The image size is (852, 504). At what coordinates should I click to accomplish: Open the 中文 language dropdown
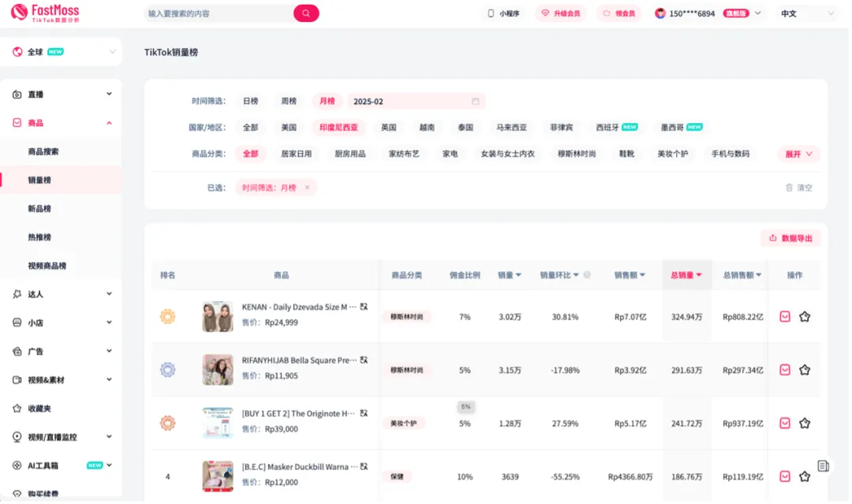809,13
